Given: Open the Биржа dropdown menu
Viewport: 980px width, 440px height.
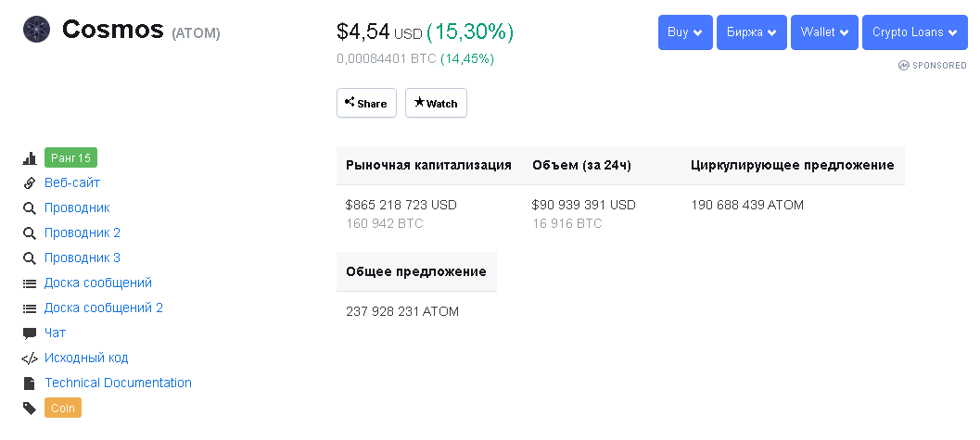Looking at the screenshot, I should 751,32.
